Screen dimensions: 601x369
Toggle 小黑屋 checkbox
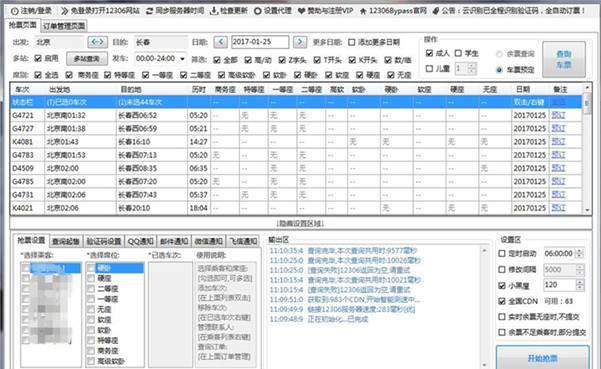[502, 285]
